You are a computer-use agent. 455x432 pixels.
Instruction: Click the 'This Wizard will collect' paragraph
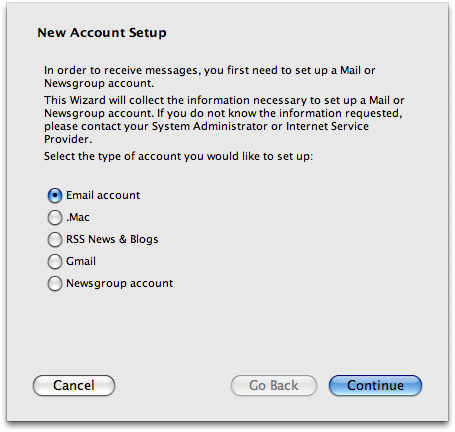[x=224, y=120]
